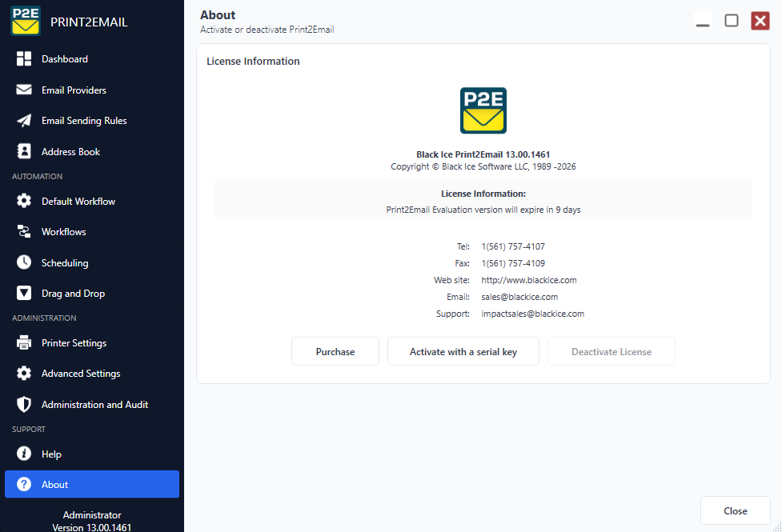Image resolution: width=782 pixels, height=532 pixels.
Task: Go to Scheduling page
Action: click(92, 262)
